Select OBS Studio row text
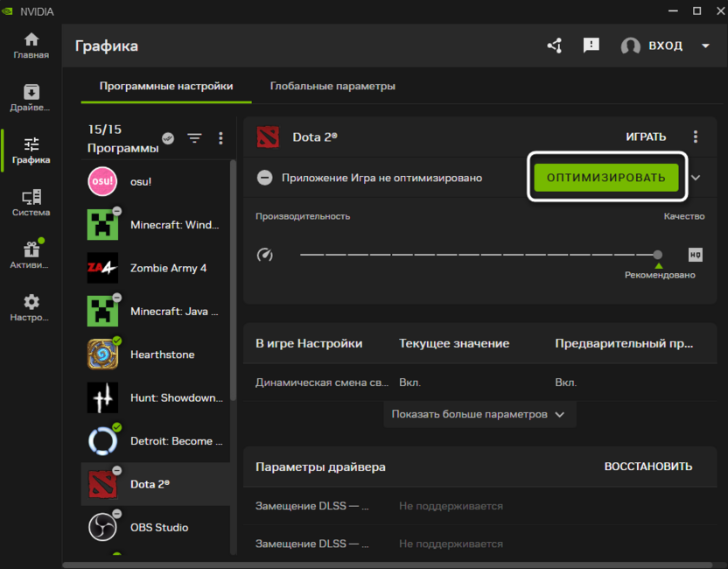The image size is (728, 569). point(159,527)
